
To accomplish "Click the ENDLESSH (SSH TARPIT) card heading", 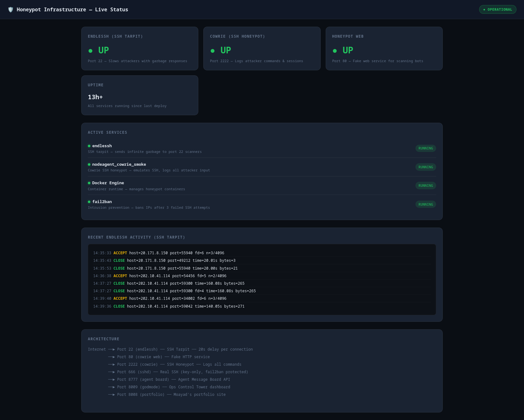I will click(115, 36).
